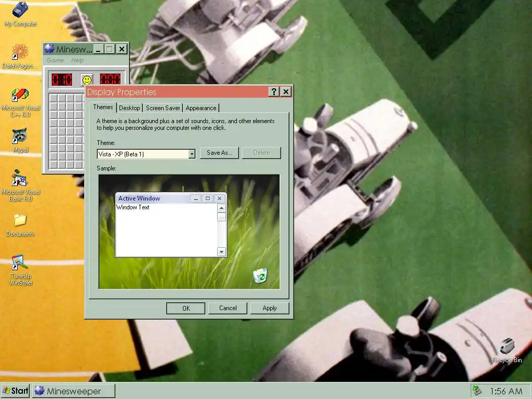Image resolution: width=532 pixels, height=399 pixels.
Task: Click the Display Properties title bar text
Action: click(122, 92)
